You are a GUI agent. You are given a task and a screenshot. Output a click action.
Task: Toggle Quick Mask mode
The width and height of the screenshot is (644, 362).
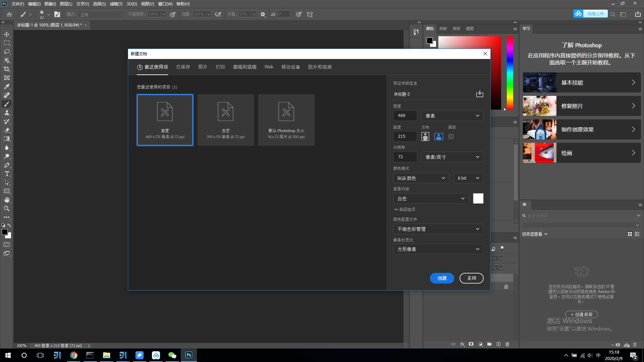coord(7,245)
